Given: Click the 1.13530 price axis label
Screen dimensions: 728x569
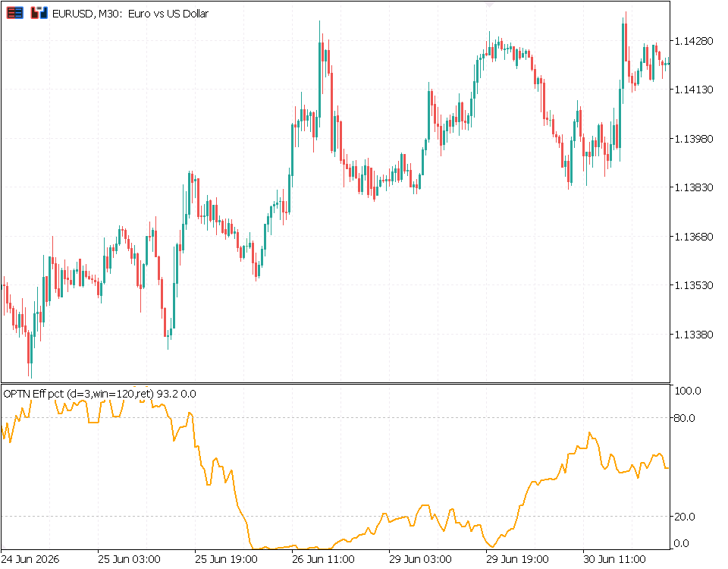Looking at the screenshot, I should [693, 285].
